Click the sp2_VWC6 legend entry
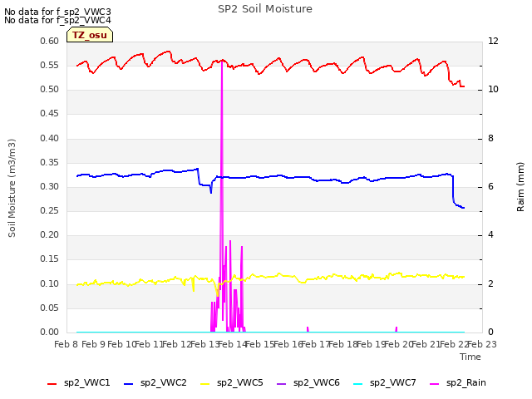The height and width of the screenshot is (399, 532). [x=308, y=383]
